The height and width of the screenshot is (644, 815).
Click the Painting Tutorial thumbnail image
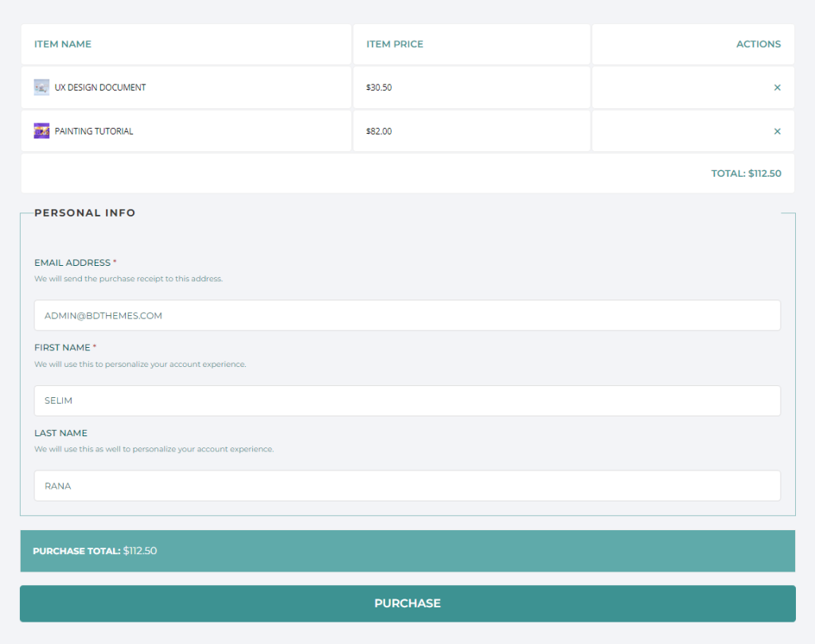[x=41, y=131]
